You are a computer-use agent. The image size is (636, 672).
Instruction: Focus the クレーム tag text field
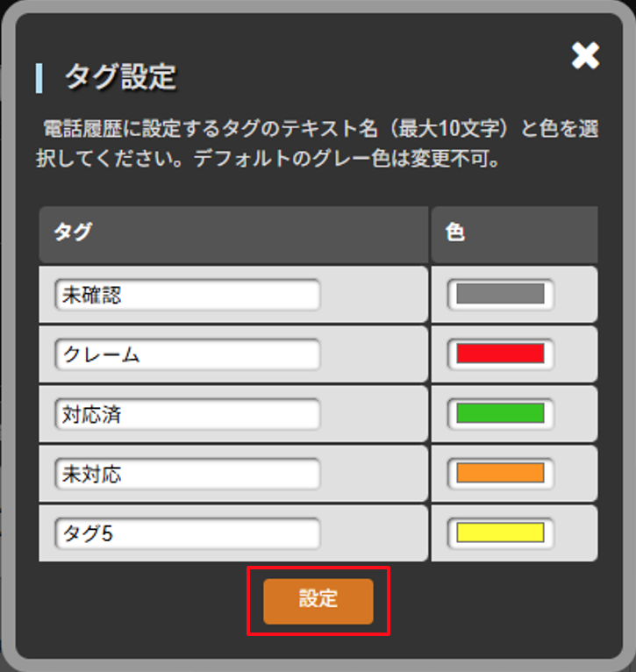pos(188,354)
